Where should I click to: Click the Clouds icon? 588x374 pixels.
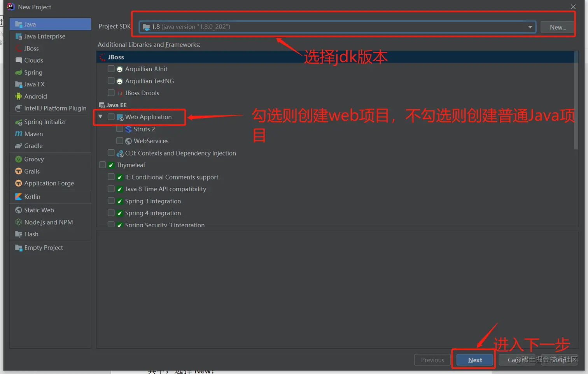click(18, 60)
